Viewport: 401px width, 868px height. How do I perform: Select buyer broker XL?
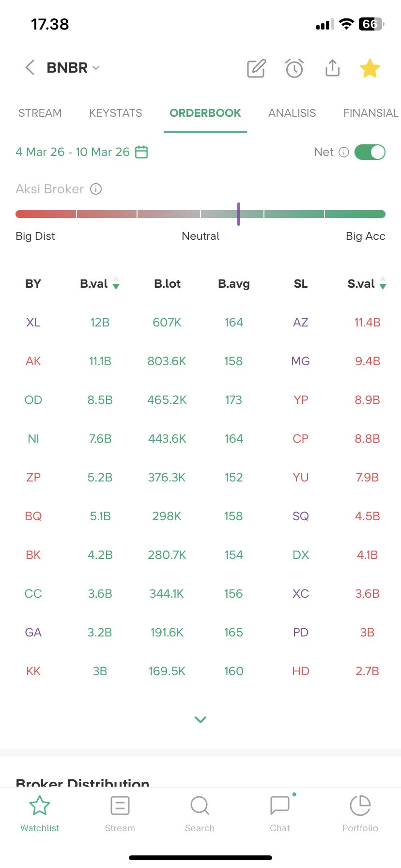tap(33, 323)
